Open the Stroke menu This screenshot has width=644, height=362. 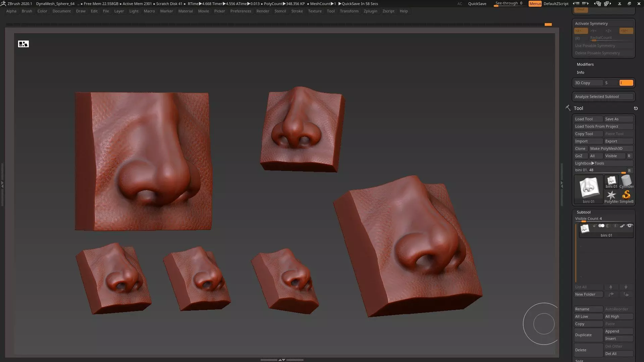297,11
